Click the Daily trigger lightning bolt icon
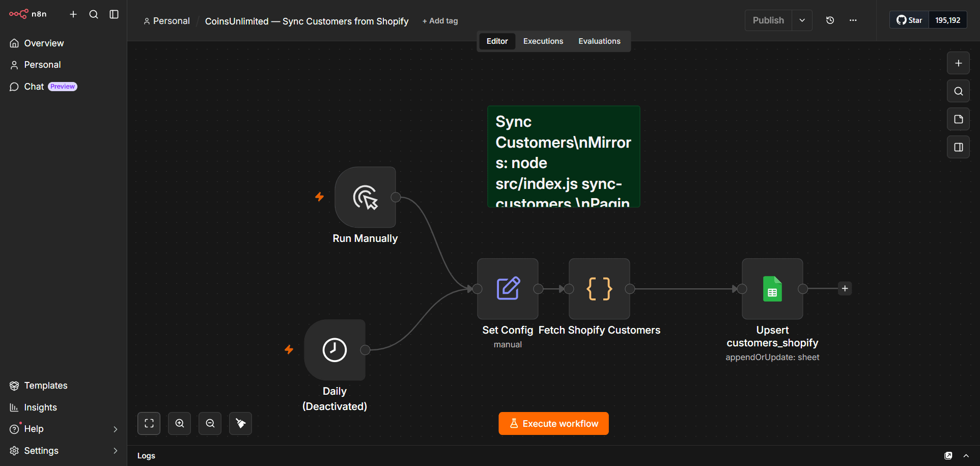Viewport: 980px width, 466px height. 289,349
